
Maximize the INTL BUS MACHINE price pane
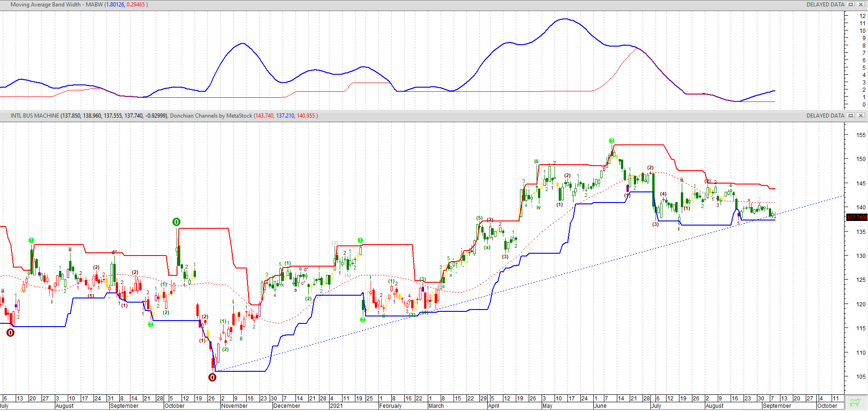[x=851, y=116]
